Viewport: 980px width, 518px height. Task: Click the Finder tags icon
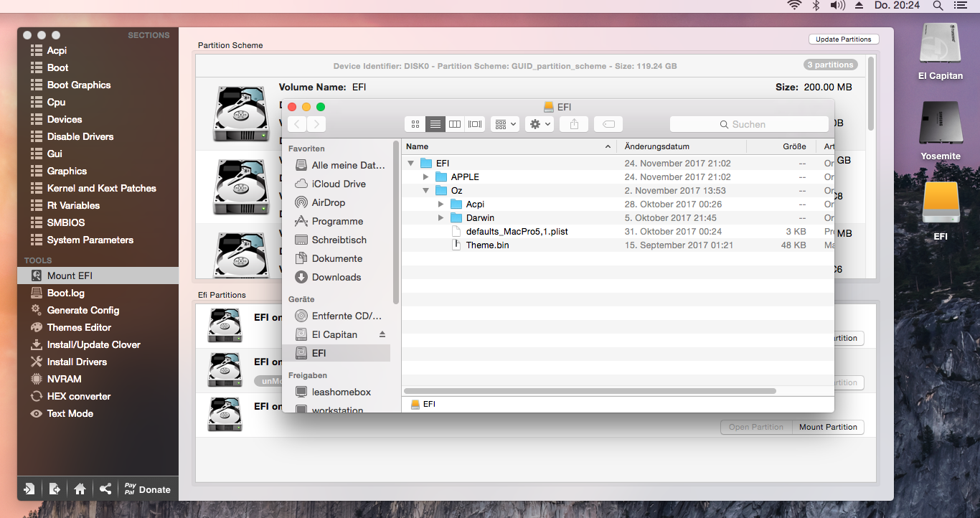coord(608,124)
